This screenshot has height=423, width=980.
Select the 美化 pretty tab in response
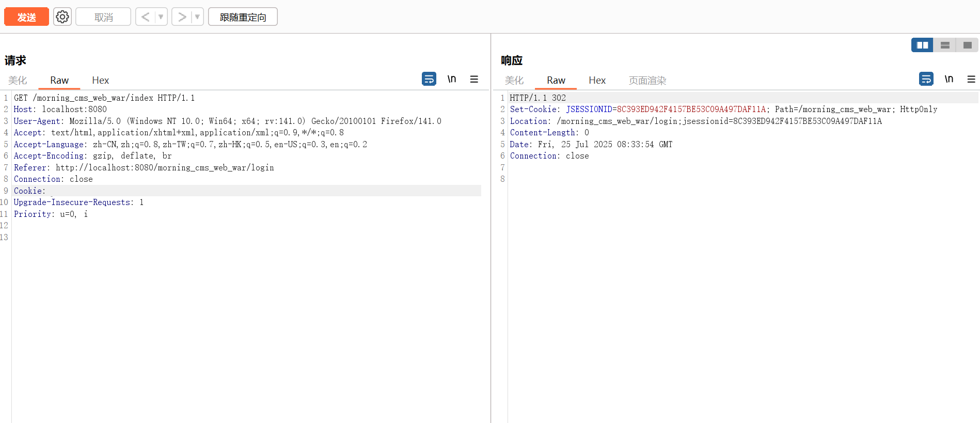click(x=514, y=80)
